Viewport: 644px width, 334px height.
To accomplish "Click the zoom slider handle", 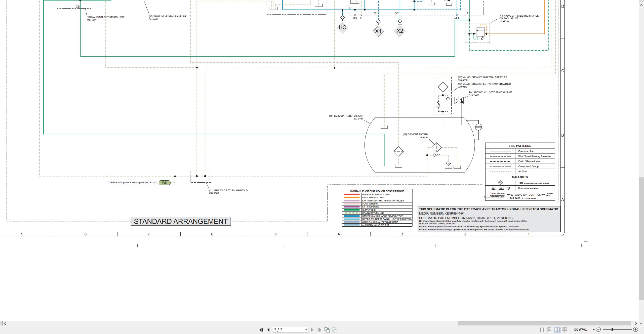I will coord(612,329).
